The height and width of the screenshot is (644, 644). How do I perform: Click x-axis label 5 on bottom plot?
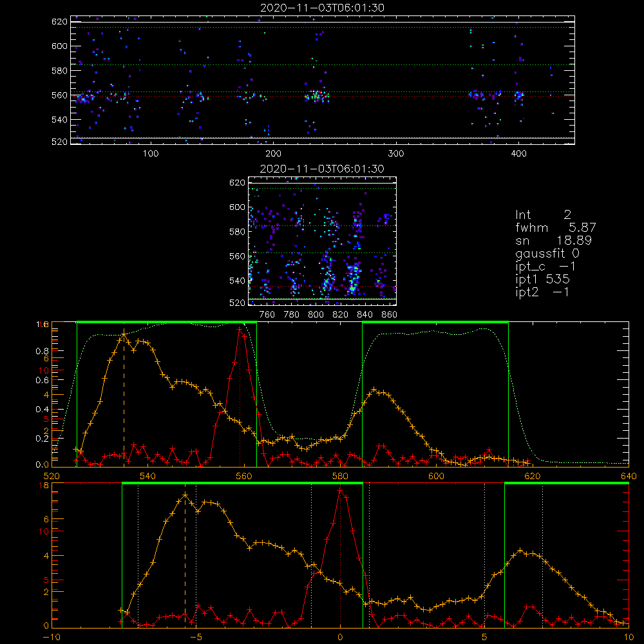(x=484, y=638)
